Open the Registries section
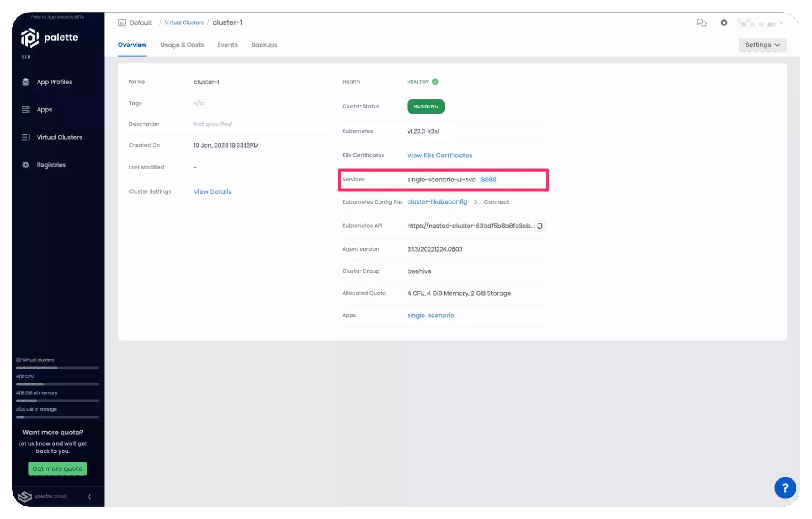 pyautogui.click(x=51, y=165)
